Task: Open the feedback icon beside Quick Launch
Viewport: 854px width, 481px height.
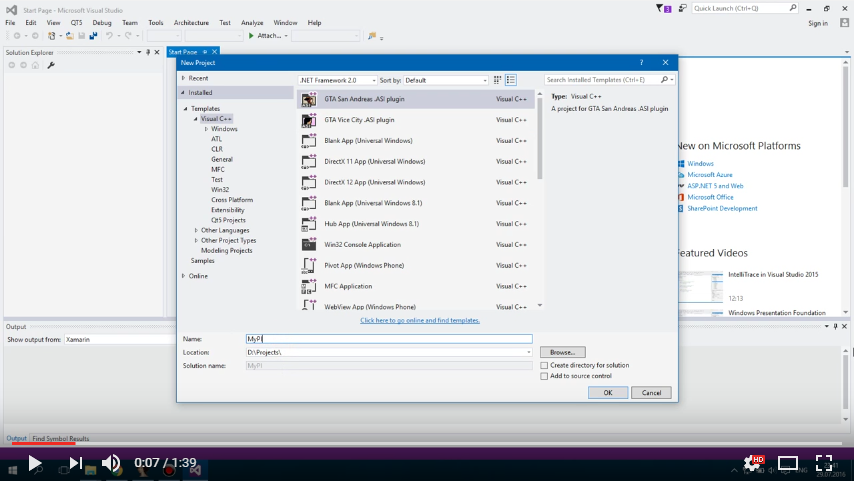Action: [682, 8]
